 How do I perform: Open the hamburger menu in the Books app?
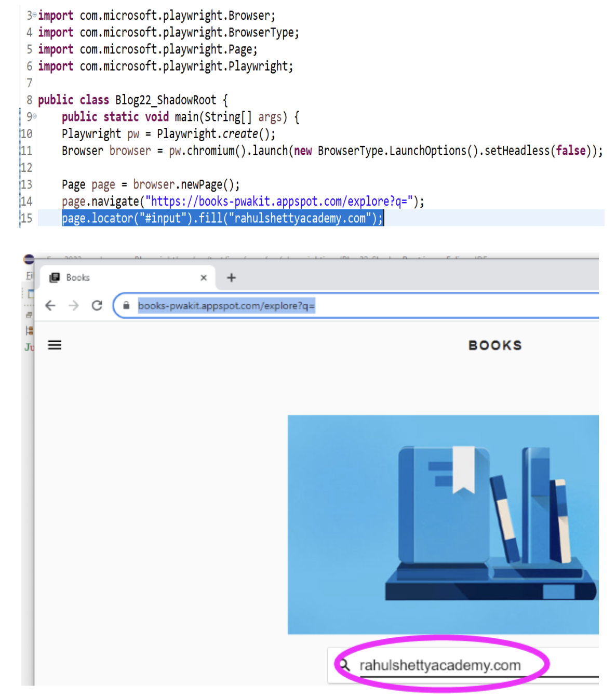[54, 345]
